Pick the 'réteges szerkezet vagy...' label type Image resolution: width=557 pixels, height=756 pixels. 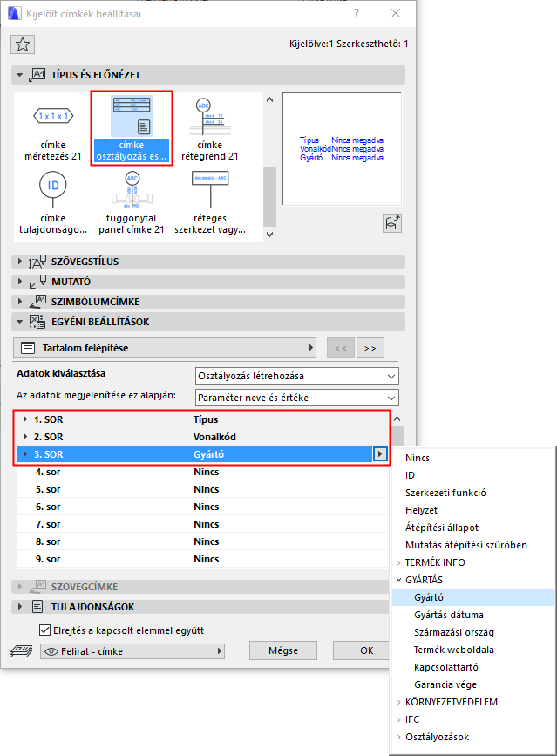coord(209,202)
